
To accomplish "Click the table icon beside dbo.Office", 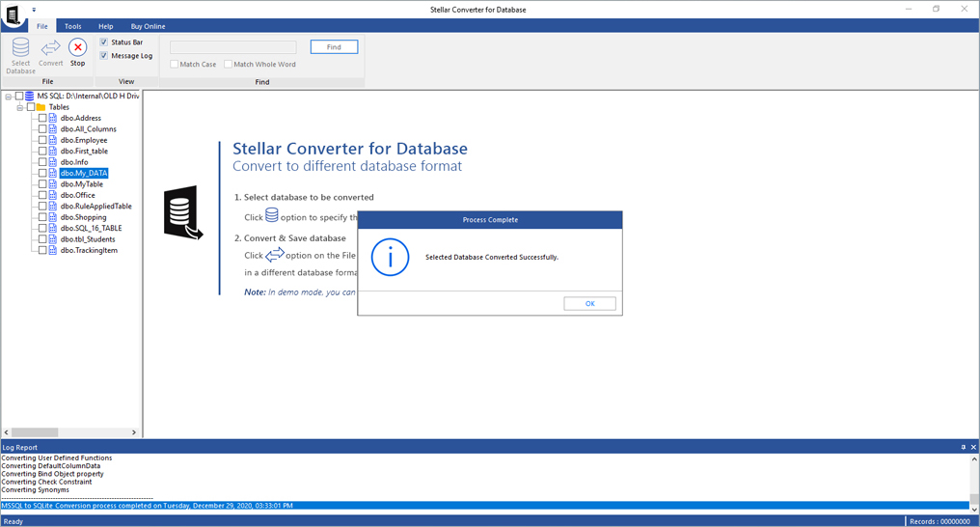I will click(x=53, y=195).
